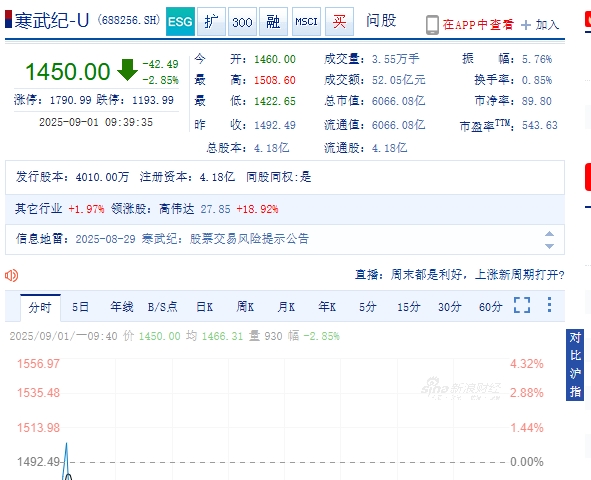Click the 300 index badge
Viewport: 591px width, 480px height.
242,21
